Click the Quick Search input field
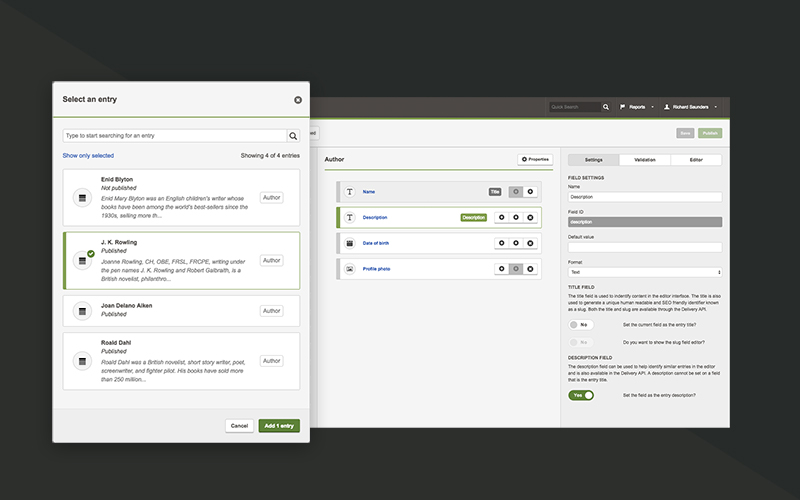 [574, 107]
